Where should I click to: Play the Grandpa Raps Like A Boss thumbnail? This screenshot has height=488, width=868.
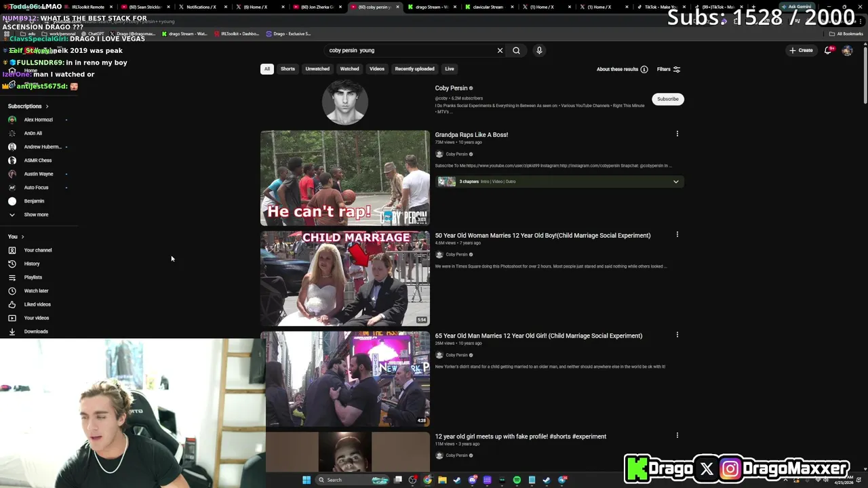point(345,178)
